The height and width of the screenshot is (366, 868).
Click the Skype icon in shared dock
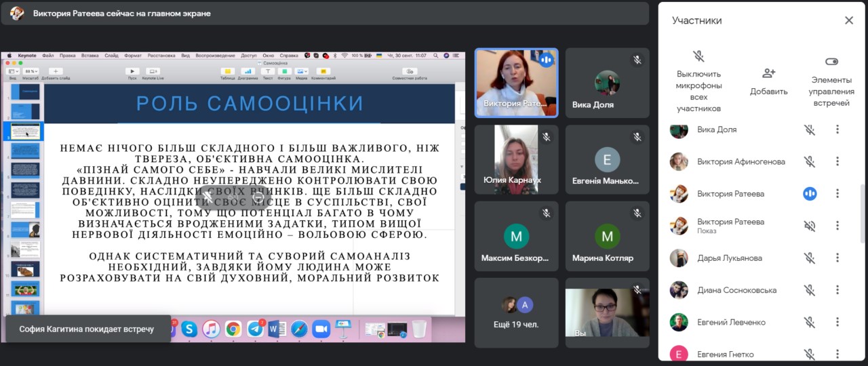[189, 329]
